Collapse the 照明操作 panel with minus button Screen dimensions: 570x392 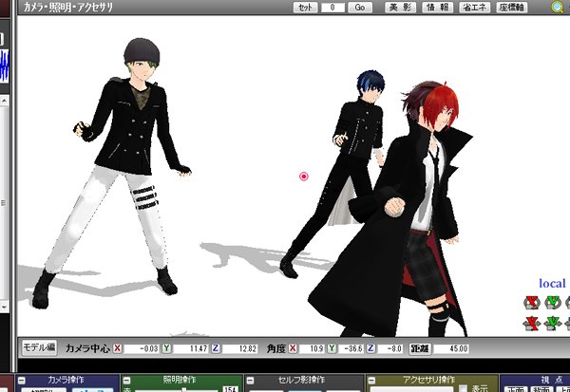(x=126, y=381)
